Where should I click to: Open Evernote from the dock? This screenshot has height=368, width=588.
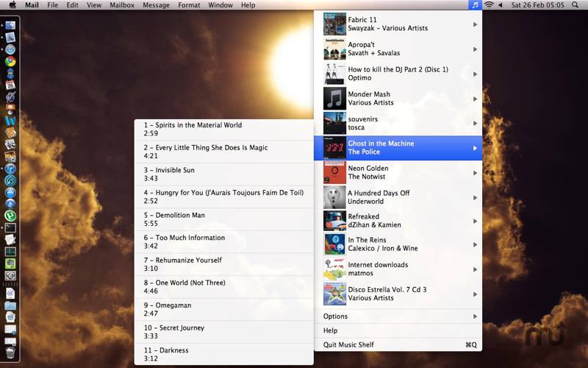10,263
